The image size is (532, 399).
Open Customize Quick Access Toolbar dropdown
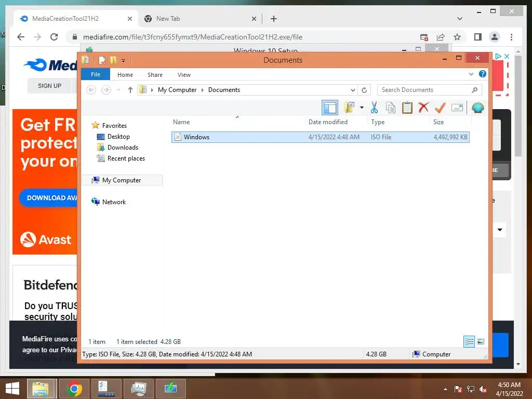pos(123,61)
